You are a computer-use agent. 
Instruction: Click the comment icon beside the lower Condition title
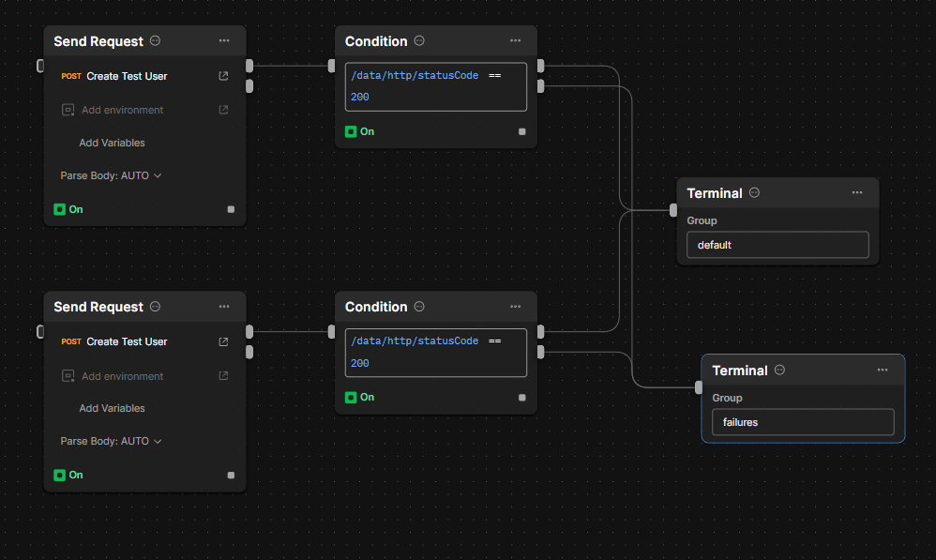click(x=419, y=307)
